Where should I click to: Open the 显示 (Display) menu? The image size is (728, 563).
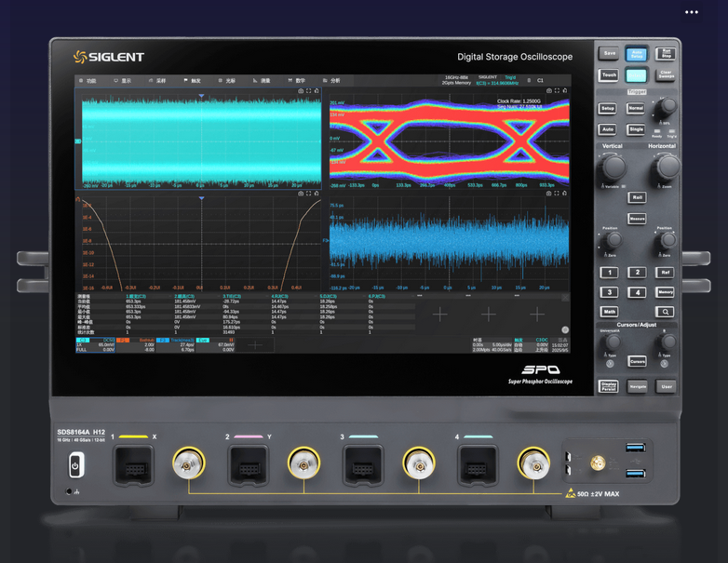123,81
